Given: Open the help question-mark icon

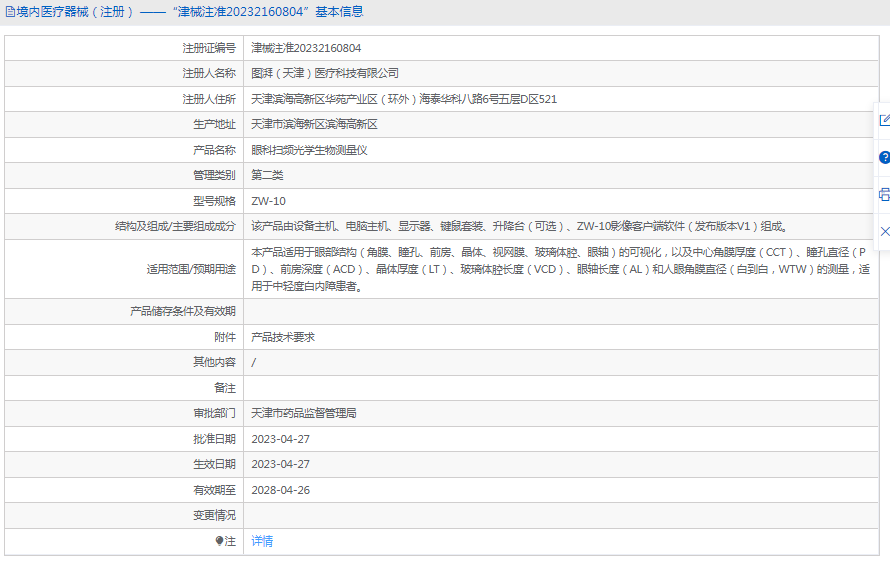Looking at the screenshot, I should coord(884,157).
